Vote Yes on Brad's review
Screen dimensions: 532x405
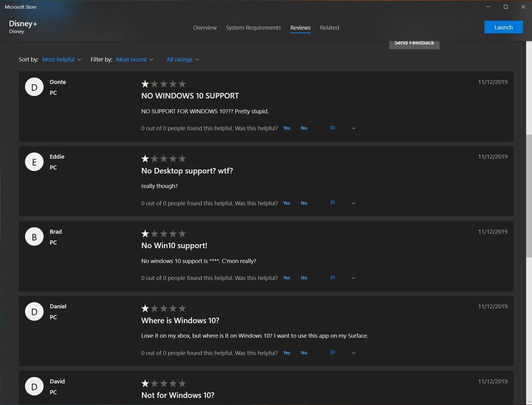click(x=287, y=278)
